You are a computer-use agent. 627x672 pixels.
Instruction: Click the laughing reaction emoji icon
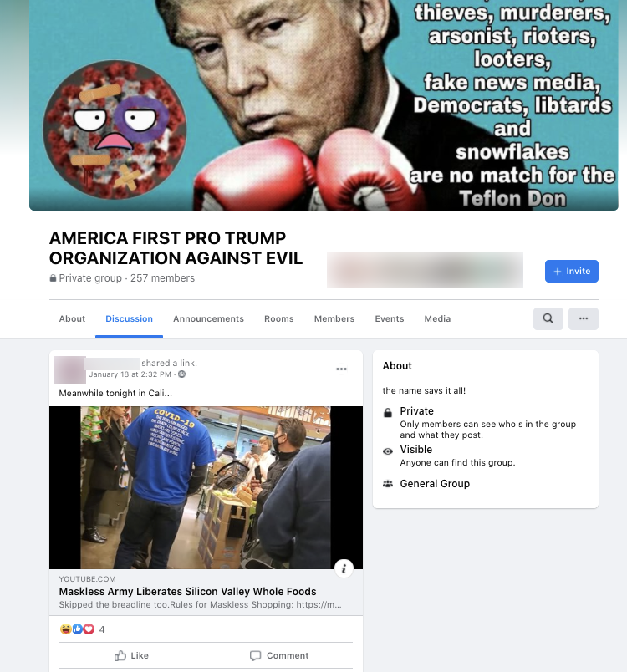(65, 629)
